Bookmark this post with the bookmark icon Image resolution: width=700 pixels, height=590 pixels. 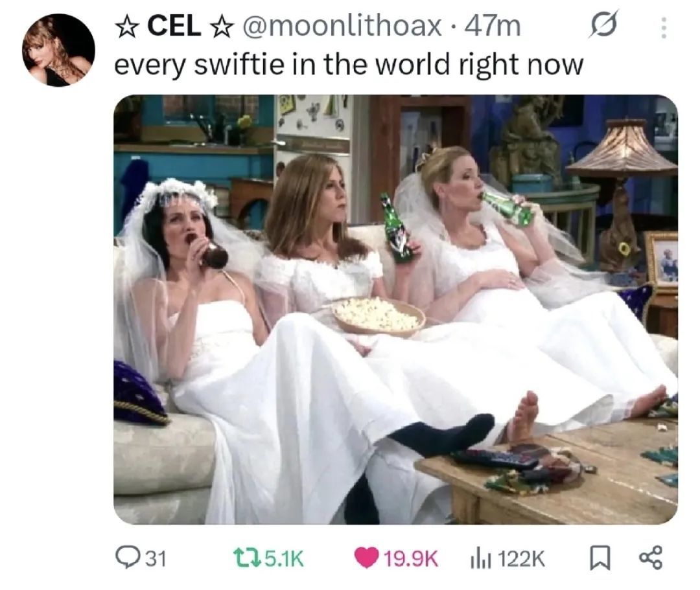click(x=600, y=558)
